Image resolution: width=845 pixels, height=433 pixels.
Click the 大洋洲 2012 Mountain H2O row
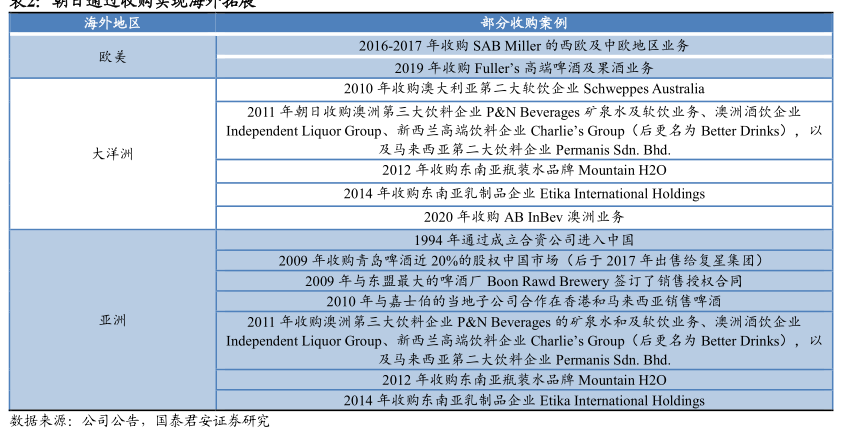tap(524, 170)
